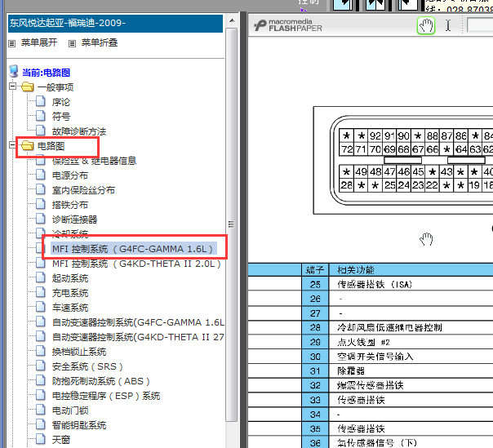
Task: Open the 换档锁止系统 diagram
Action: 79,352
